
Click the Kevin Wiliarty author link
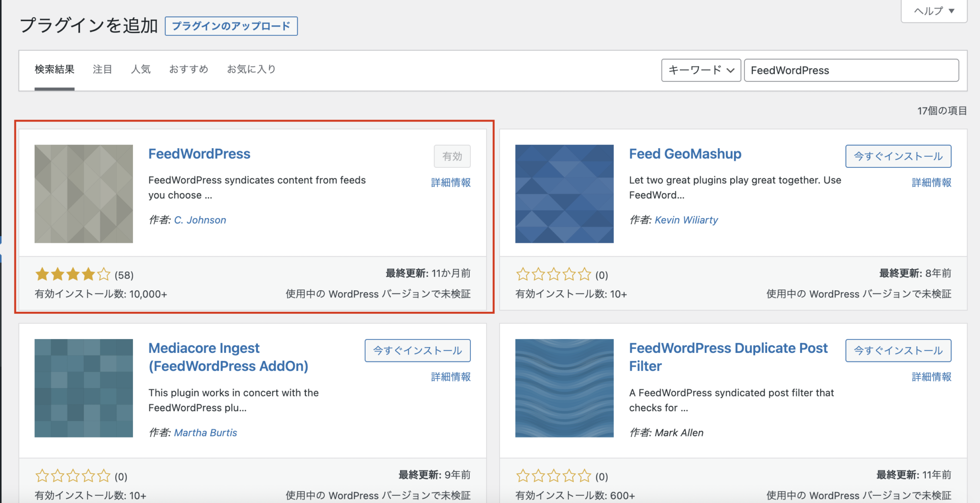click(686, 219)
